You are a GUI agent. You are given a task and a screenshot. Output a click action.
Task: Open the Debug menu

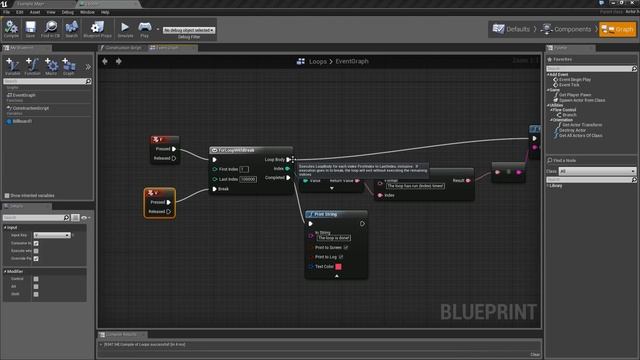click(67, 12)
